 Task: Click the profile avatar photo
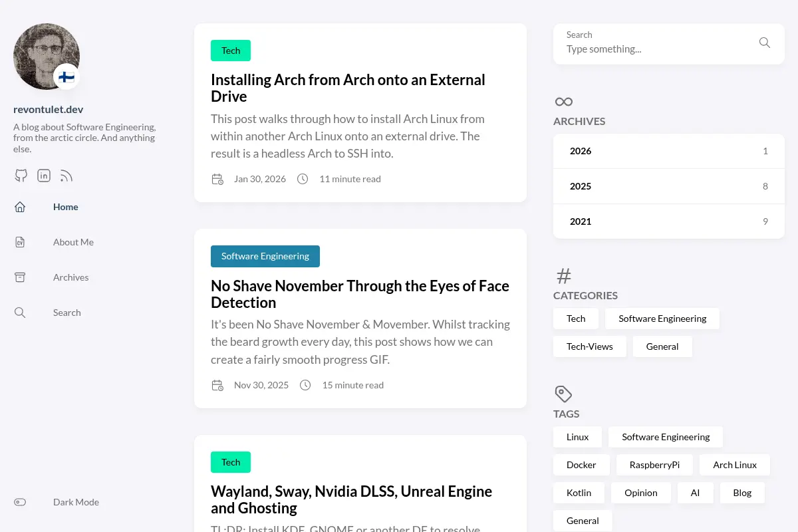pyautogui.click(x=47, y=57)
